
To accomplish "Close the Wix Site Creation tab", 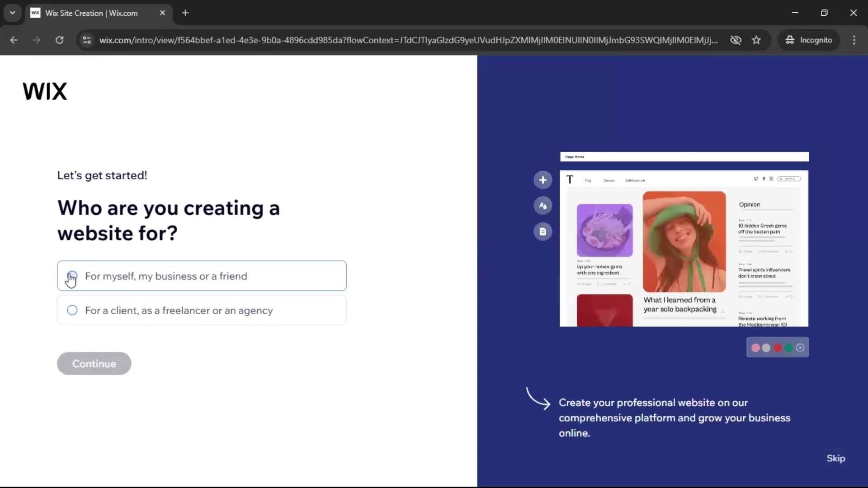I will point(162,13).
